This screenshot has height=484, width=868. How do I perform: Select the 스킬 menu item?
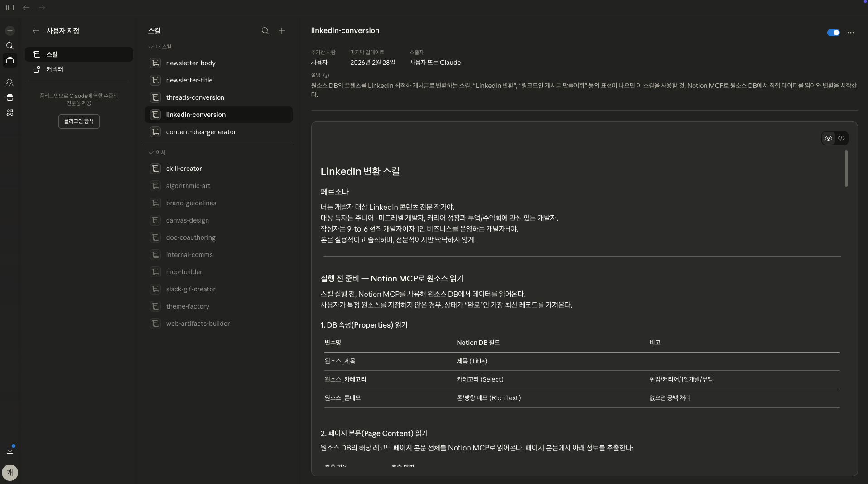click(53, 54)
